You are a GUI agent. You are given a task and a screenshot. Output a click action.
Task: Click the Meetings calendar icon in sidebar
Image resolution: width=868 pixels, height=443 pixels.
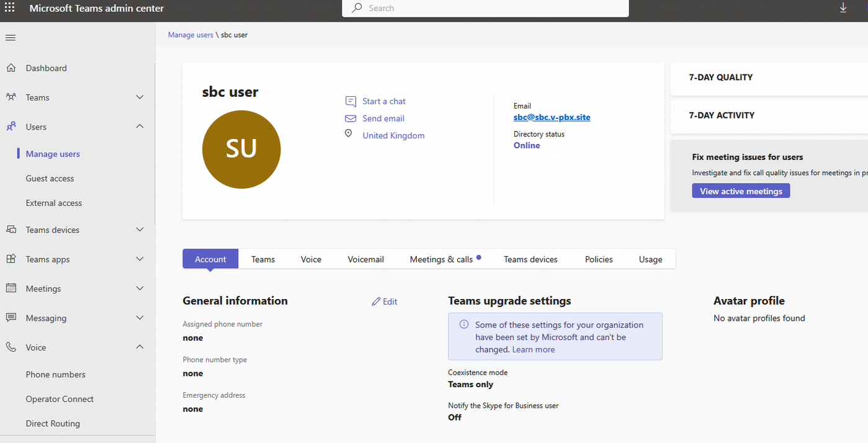tap(11, 288)
